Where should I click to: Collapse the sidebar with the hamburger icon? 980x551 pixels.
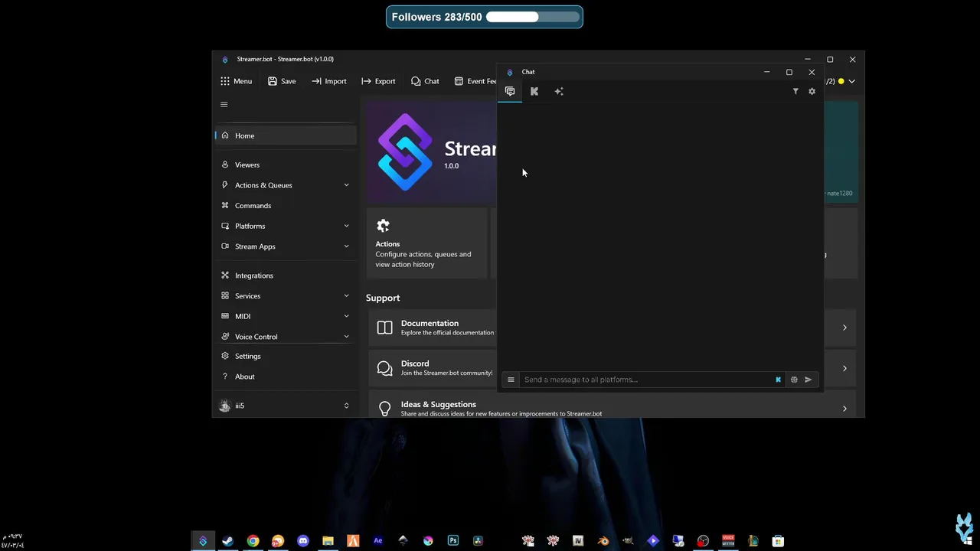[x=224, y=105]
